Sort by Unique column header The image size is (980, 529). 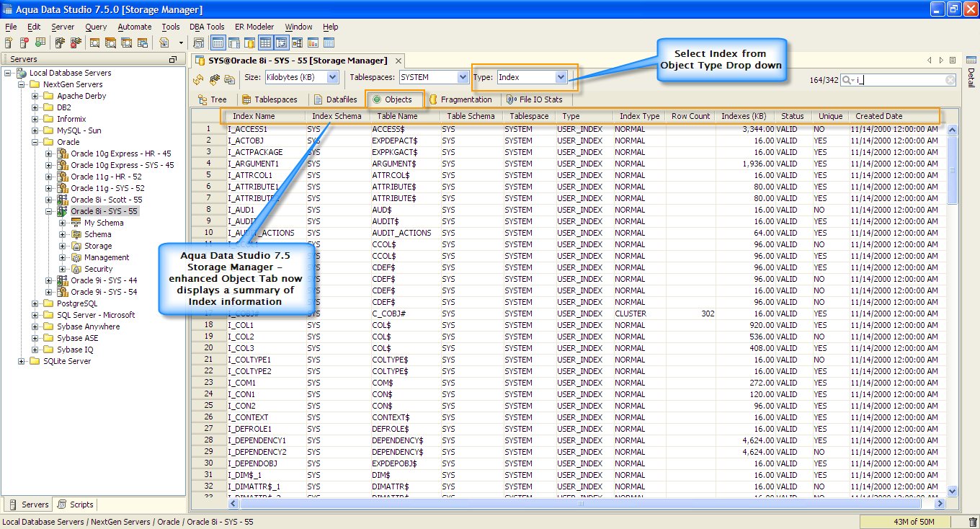point(830,116)
